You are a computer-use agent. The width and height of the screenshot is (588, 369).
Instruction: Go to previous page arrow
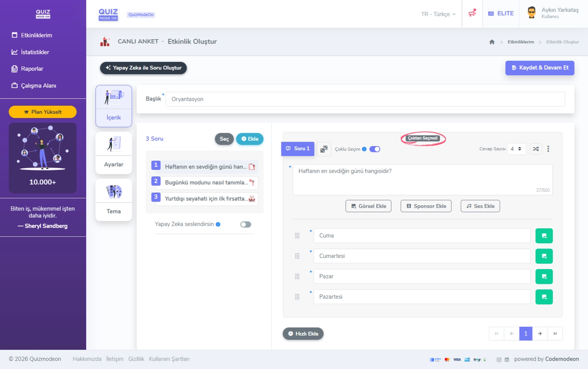click(x=512, y=334)
